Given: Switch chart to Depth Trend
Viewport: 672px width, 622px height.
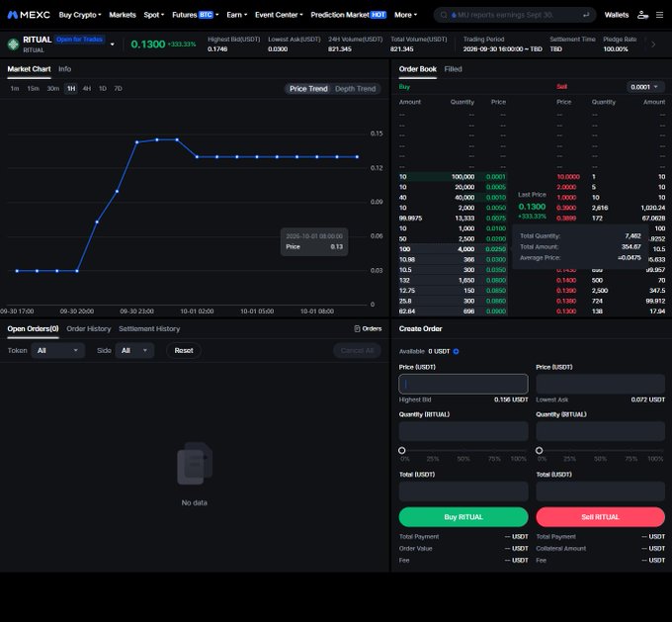Looking at the screenshot, I should [356, 89].
